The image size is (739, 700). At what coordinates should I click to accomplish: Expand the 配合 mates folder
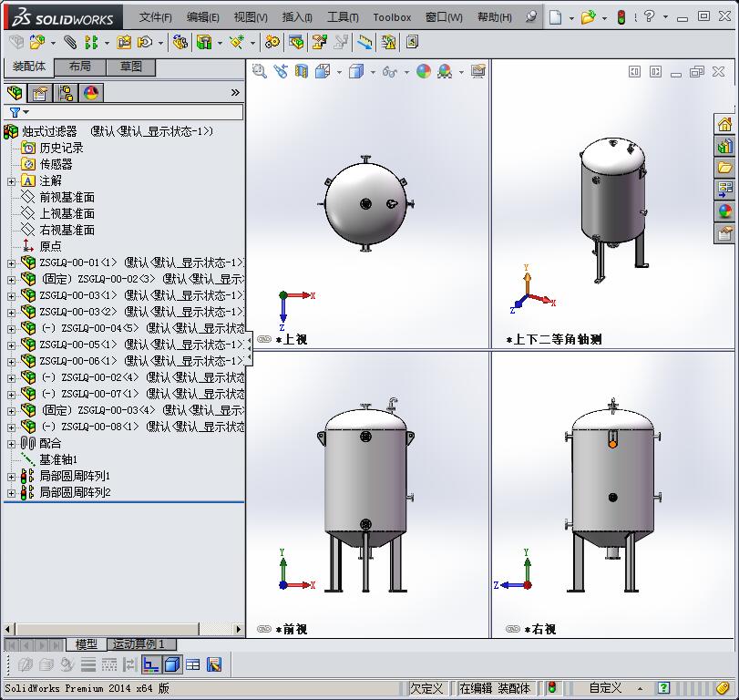pos(11,445)
